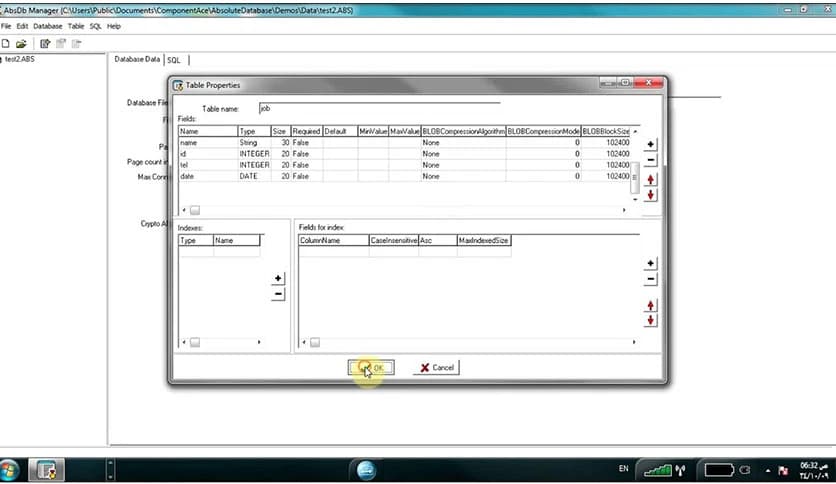Remove an index with the Indexes minus button

pos(278,294)
